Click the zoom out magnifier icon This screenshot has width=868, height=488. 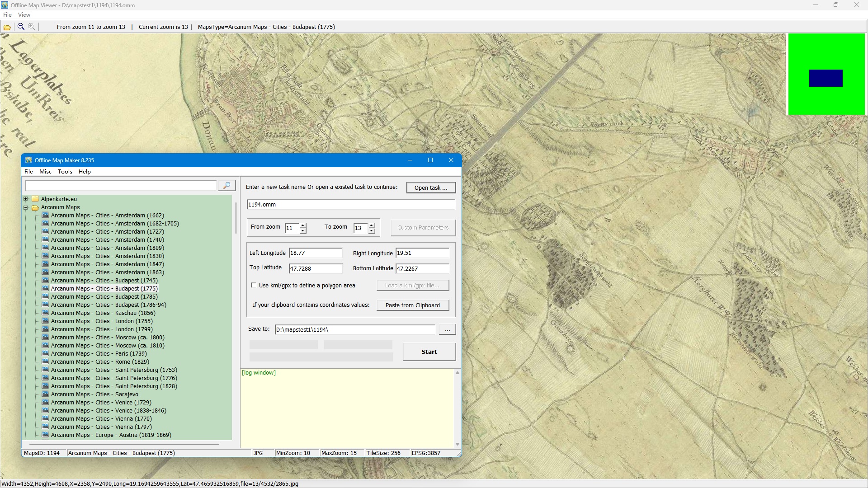pos(21,27)
